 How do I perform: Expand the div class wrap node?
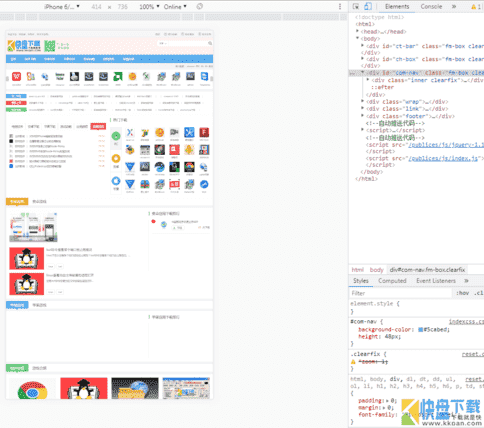[x=363, y=101]
